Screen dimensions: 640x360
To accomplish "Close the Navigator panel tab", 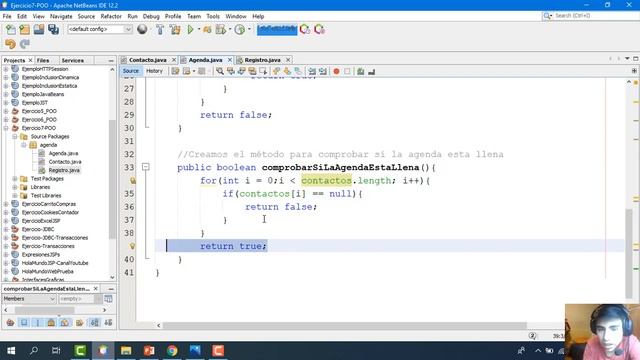I will tap(96, 289).
